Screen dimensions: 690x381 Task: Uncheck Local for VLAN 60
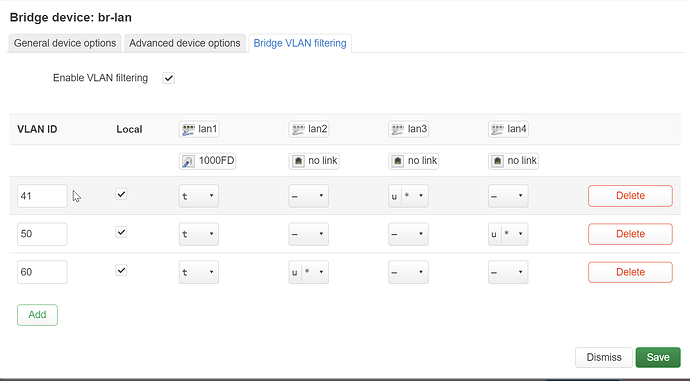[x=121, y=270]
